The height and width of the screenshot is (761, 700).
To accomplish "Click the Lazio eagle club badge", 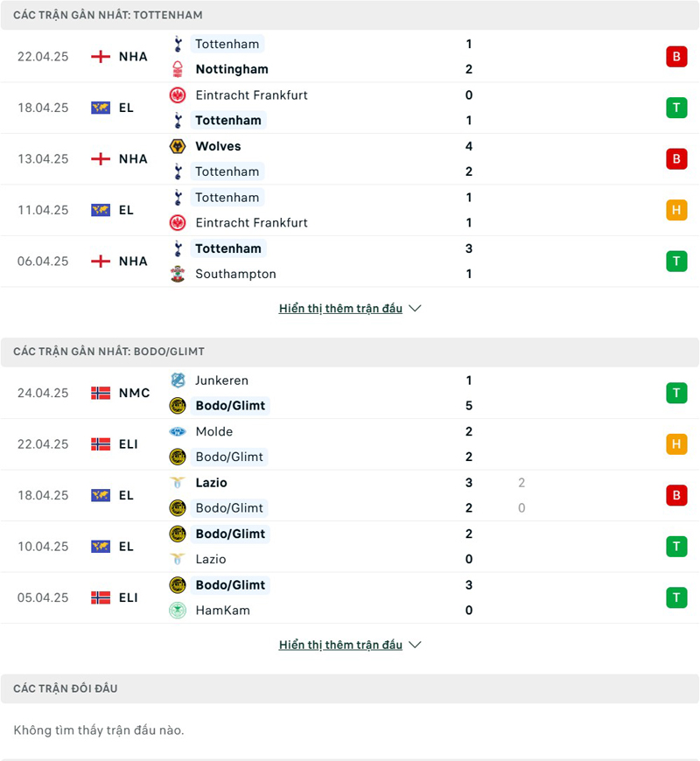I will point(177,483).
